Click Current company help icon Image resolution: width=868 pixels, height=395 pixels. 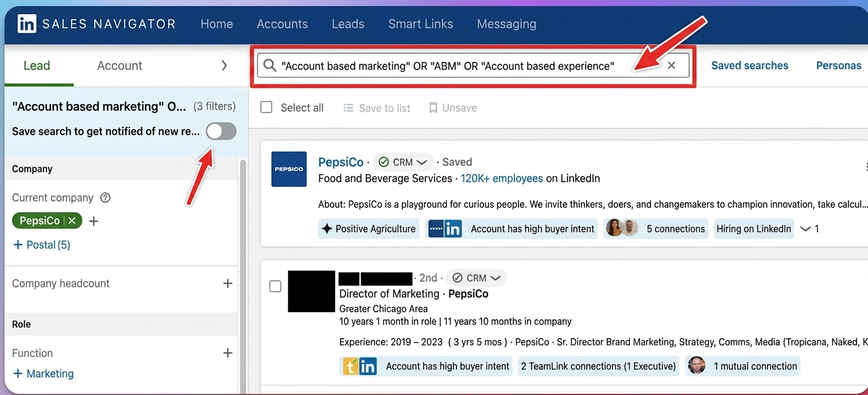click(105, 197)
